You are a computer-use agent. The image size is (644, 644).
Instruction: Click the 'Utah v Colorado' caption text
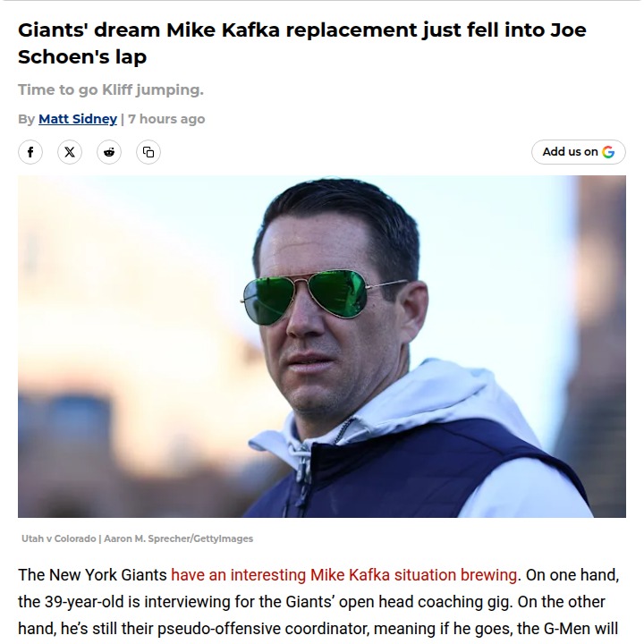pos(59,538)
